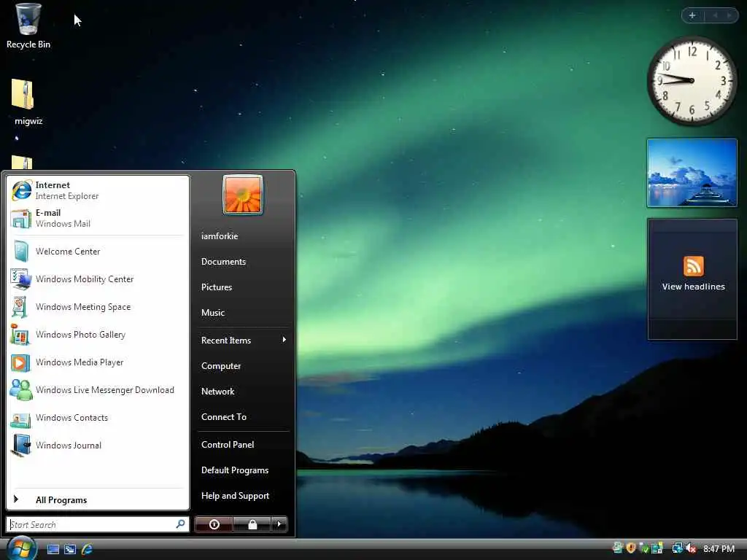Click sidebar next gadgets arrow

(x=729, y=15)
